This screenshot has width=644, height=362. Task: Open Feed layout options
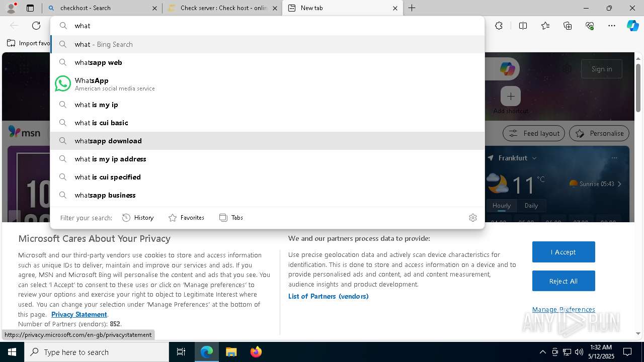pos(534,133)
